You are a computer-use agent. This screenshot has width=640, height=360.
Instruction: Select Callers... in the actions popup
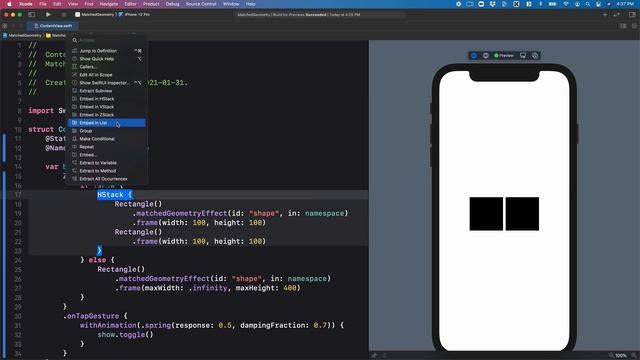coord(107,67)
